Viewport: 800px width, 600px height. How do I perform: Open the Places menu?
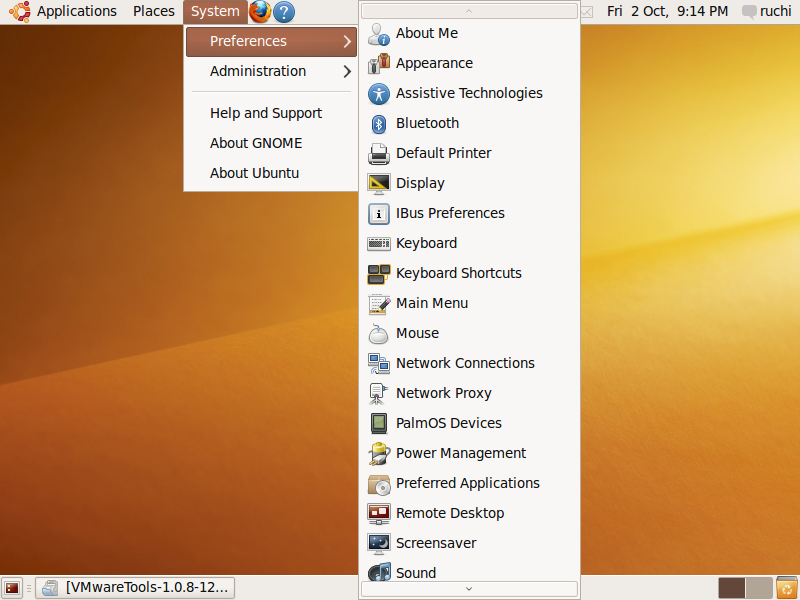[154, 11]
